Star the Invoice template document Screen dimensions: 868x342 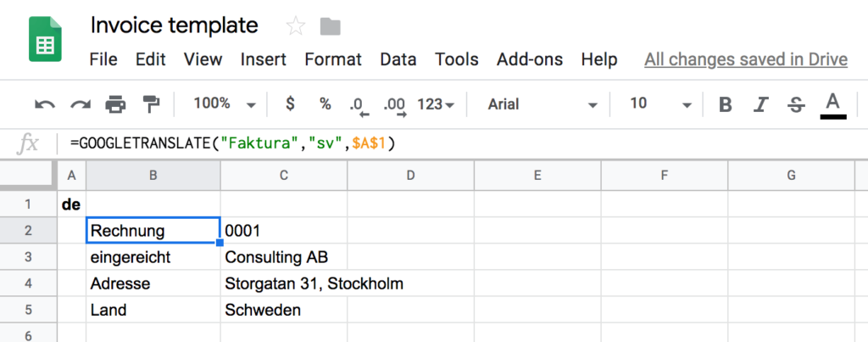point(296,26)
